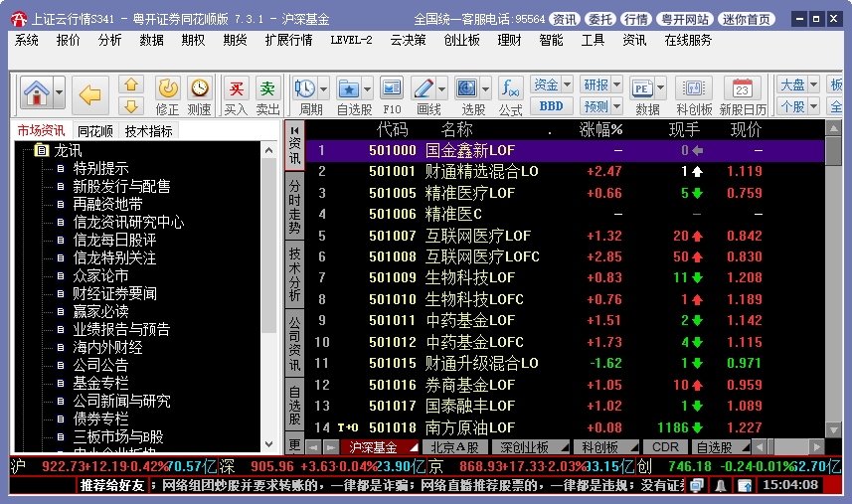The image size is (852, 504).
Task: Click the 推荐给好友 status bar button
Action: click(x=112, y=485)
